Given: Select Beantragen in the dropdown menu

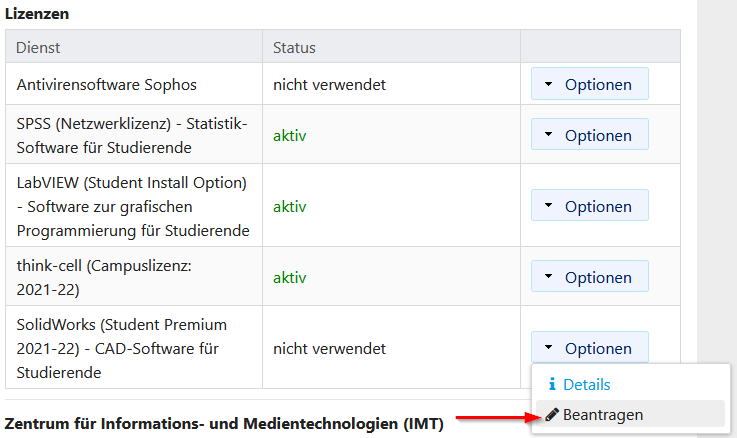Looking at the screenshot, I should [603, 414].
